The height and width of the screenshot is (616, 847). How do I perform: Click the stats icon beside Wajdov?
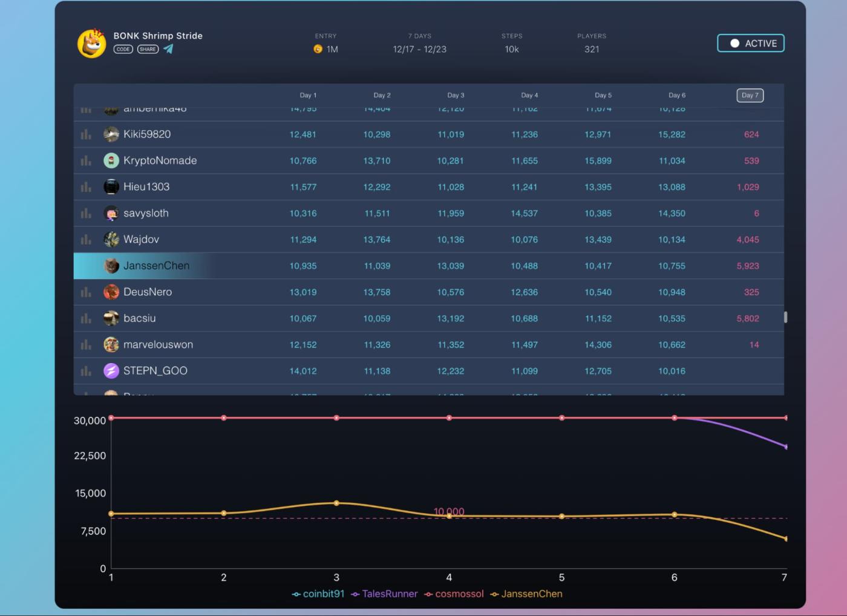click(x=86, y=239)
